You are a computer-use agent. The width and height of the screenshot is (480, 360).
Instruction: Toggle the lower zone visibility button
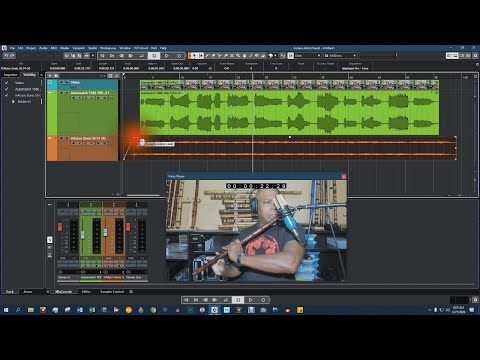(455, 56)
